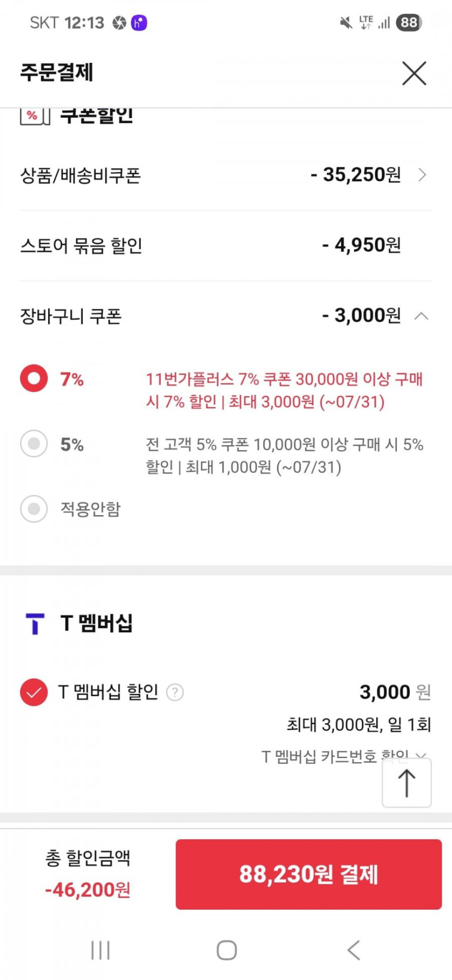
Task: Open the recent apps navigation icon
Action: pyautogui.click(x=100, y=950)
